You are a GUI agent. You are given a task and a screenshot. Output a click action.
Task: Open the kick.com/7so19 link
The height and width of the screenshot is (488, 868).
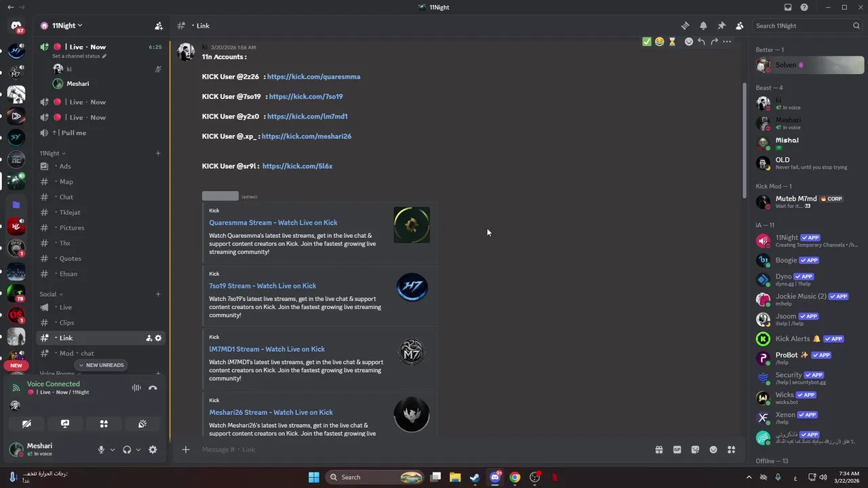pos(306,96)
